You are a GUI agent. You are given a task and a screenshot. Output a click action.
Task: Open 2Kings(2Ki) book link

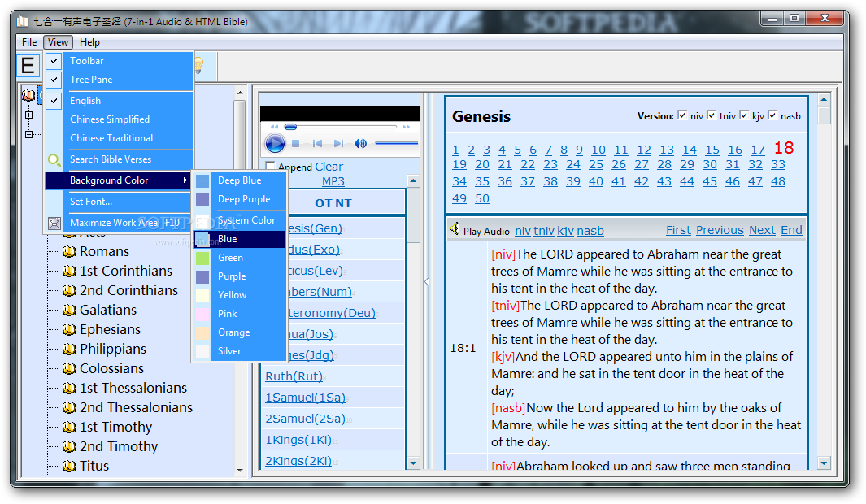click(x=298, y=462)
